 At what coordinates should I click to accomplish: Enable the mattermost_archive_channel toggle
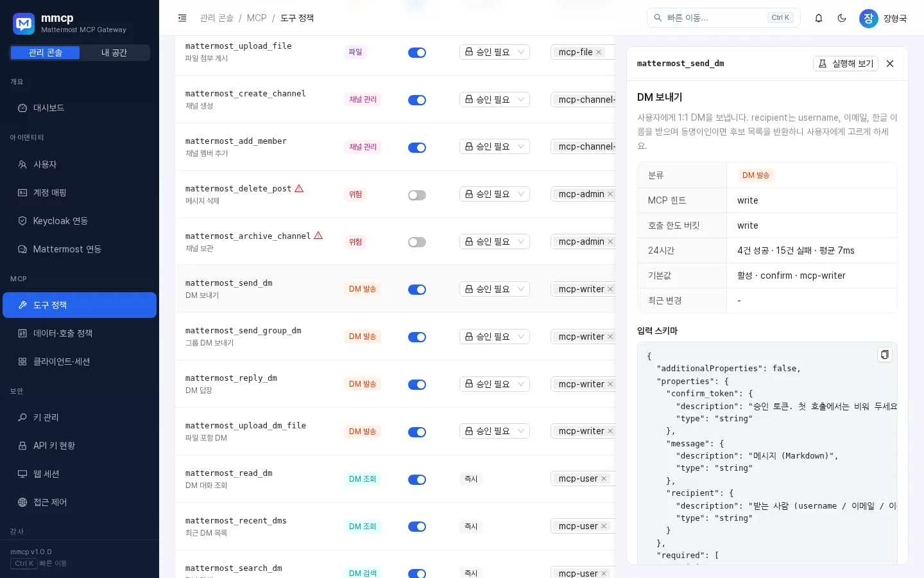tap(417, 242)
